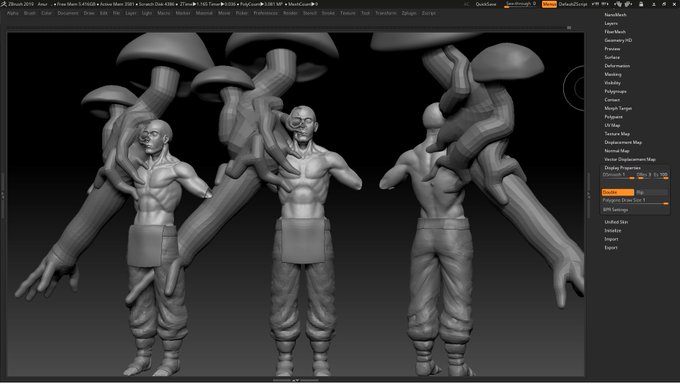The image size is (680, 384).
Task: Adjust the Polygons Draw Size slider
Action: point(635,201)
